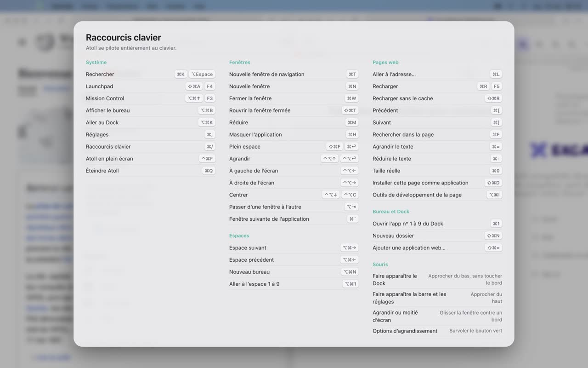Click the 'Aller à l'adresse…' row label
This screenshot has width=588, height=368.
tap(394, 74)
